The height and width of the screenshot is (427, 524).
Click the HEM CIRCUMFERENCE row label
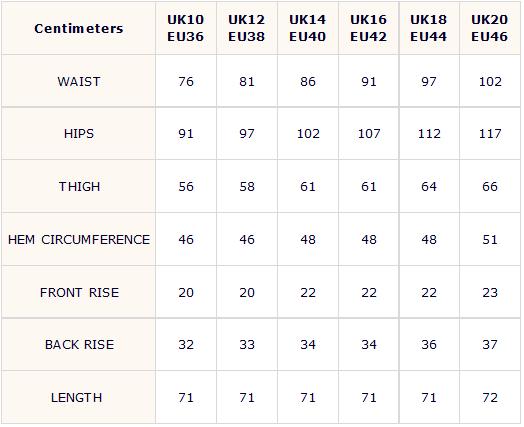[x=79, y=240]
